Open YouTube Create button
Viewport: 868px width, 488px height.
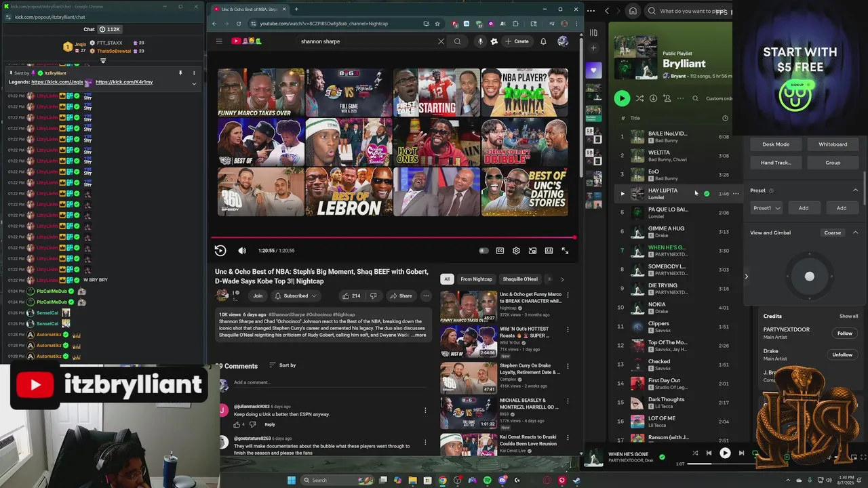tap(517, 41)
